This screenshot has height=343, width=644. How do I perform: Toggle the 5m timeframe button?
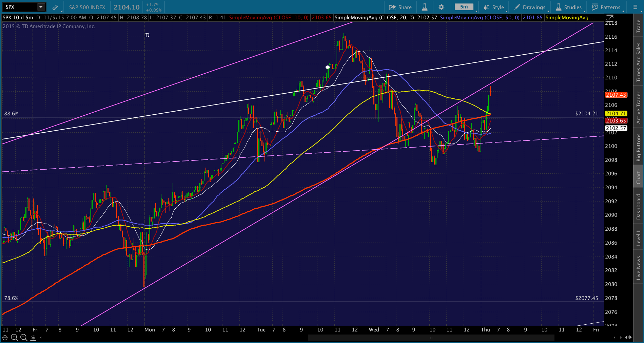tap(464, 7)
